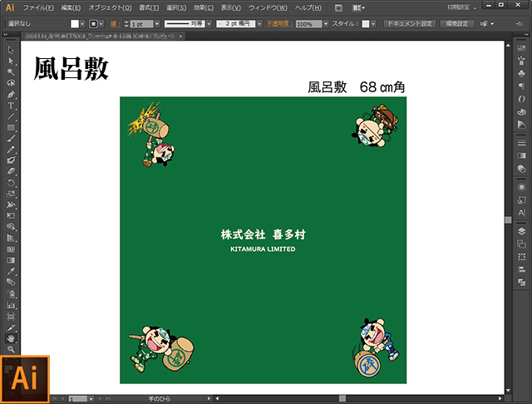Click the 不透明度 opacity link
Screen dimensions: 532x404
coord(279,24)
